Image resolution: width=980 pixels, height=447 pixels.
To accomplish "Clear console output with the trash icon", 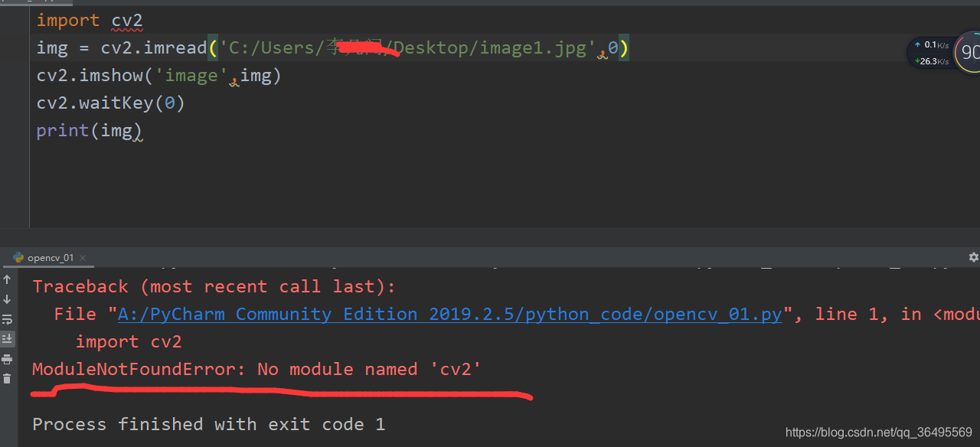I will click(x=8, y=377).
